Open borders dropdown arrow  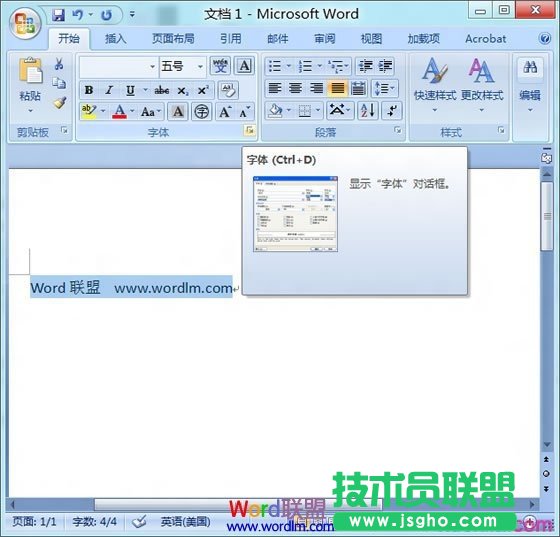click(x=317, y=110)
